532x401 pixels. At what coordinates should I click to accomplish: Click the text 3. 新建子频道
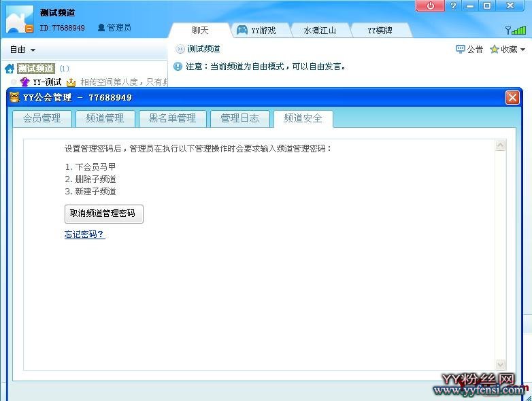pos(90,192)
